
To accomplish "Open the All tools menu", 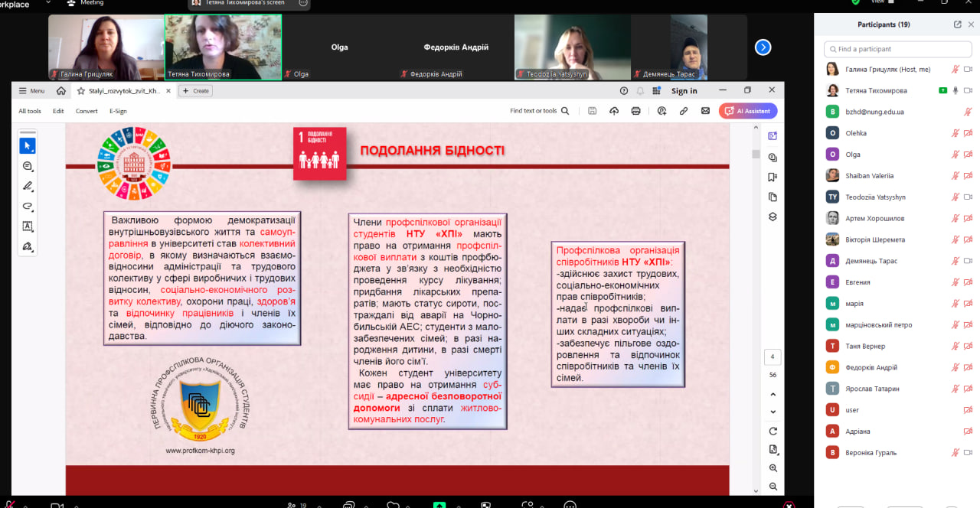I will (30, 111).
